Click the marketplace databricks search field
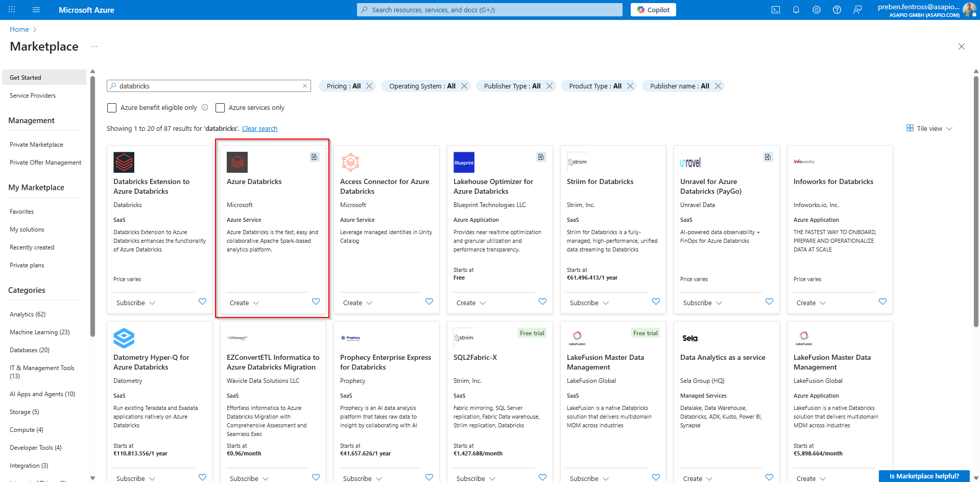This screenshot has width=980, height=482. tap(208, 86)
